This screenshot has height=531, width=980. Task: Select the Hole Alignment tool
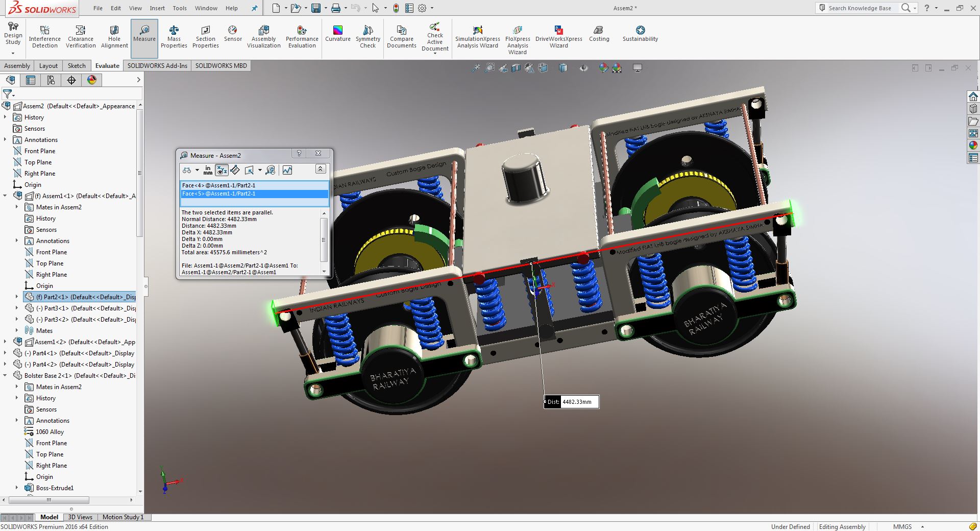point(114,37)
